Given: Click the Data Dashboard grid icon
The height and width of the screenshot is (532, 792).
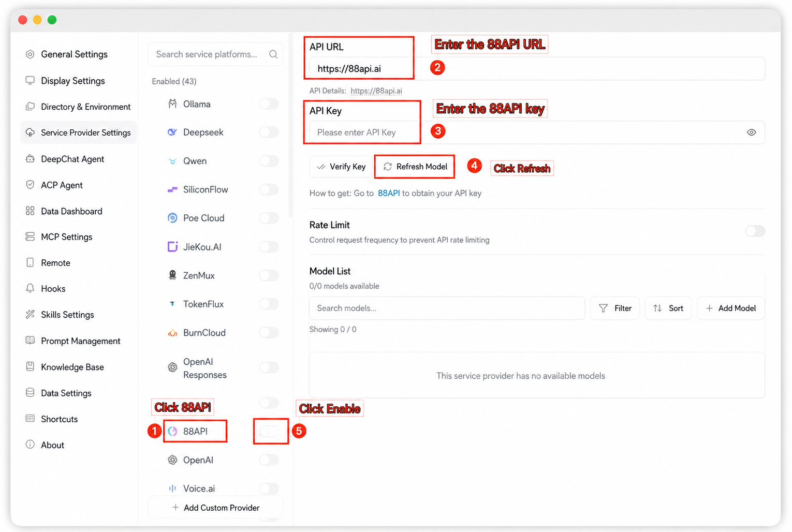Looking at the screenshot, I should 30,211.
